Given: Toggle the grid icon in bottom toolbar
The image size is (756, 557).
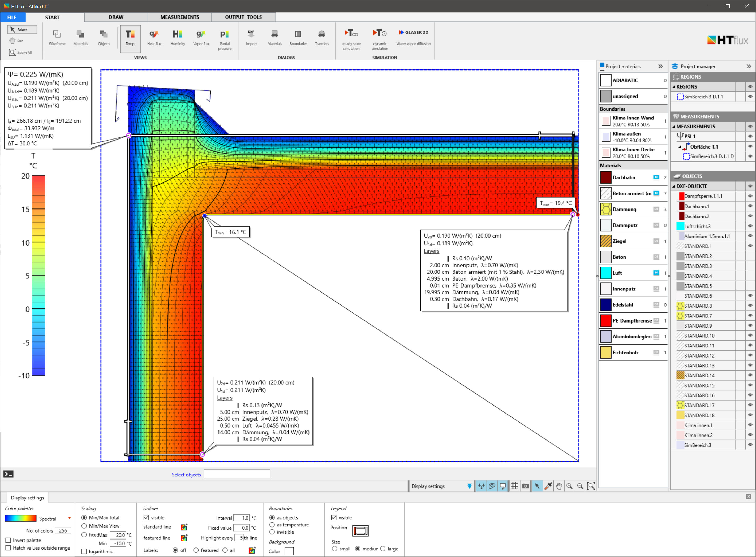Looking at the screenshot, I should 514,486.
